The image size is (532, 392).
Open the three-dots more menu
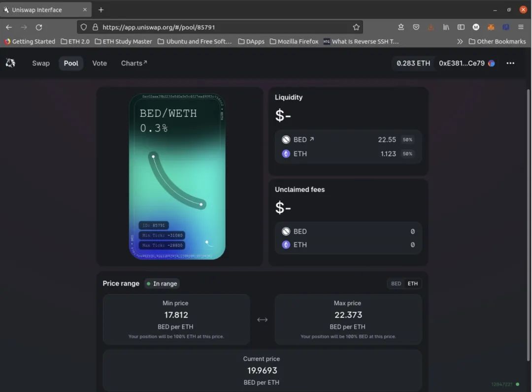[x=510, y=63]
